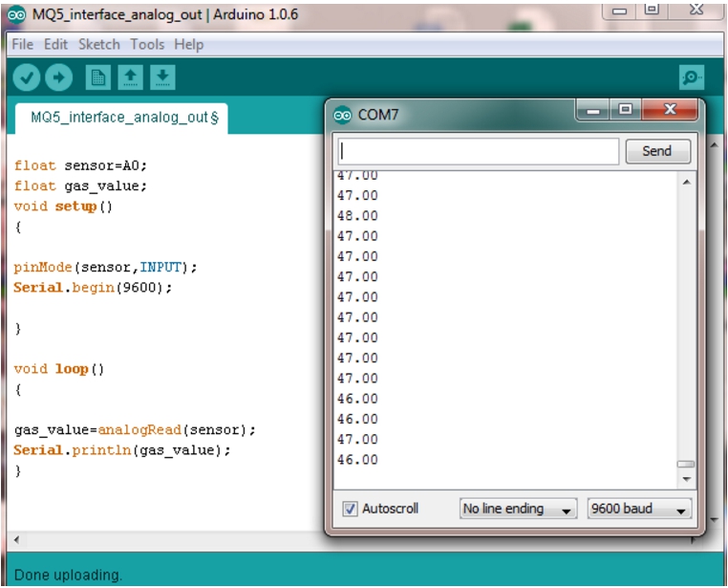Click the 48.00 serial output line
Viewport: 728px width, 588px height.
(357, 216)
